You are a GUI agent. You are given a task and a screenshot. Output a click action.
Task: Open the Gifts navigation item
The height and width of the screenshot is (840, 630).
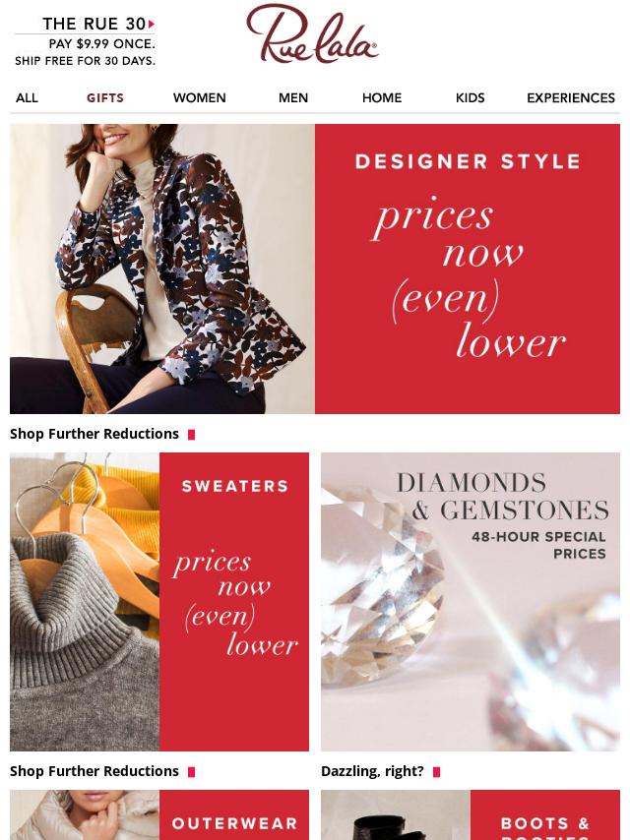pyautogui.click(x=105, y=98)
